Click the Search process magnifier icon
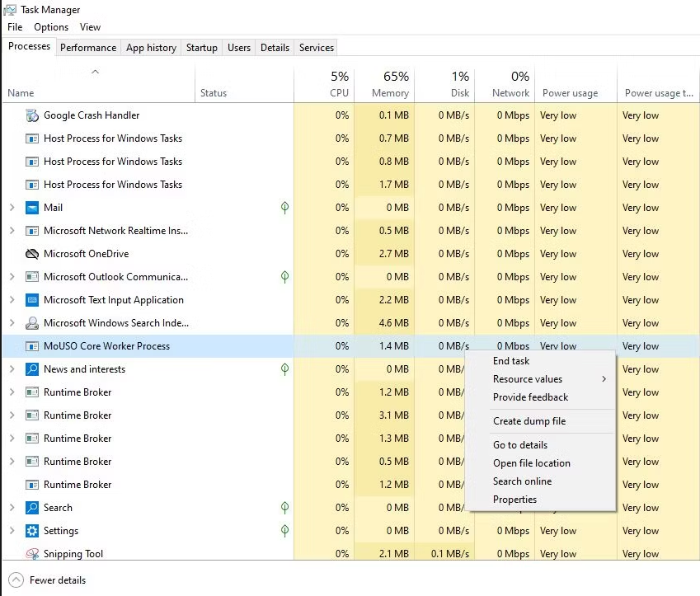The image size is (700, 596). [32, 508]
